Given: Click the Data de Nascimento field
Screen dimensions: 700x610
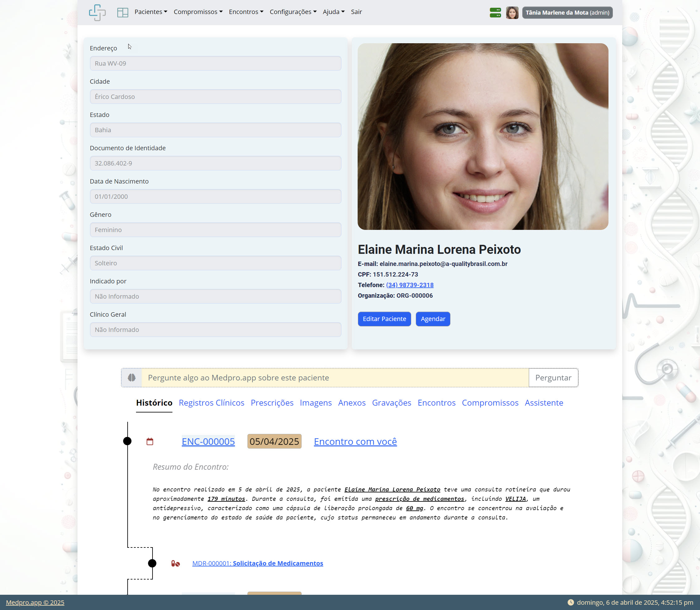Looking at the screenshot, I should [215, 196].
